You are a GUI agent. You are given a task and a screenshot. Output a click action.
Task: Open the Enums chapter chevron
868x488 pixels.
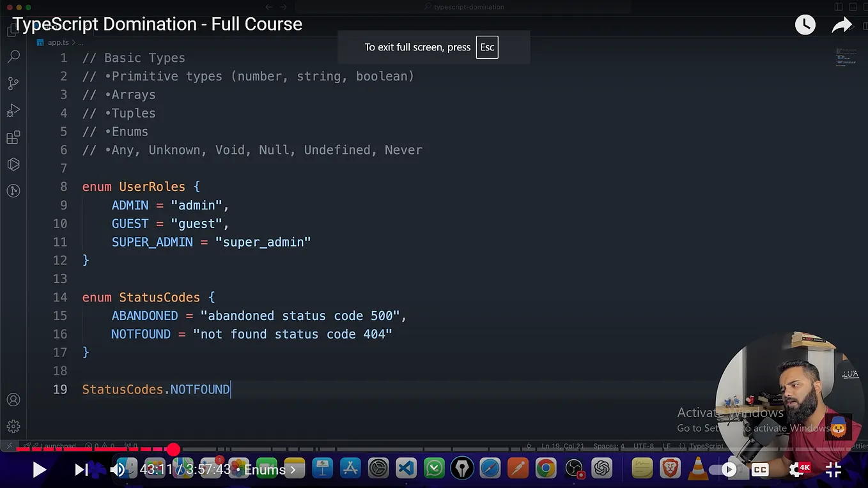pos(293,470)
